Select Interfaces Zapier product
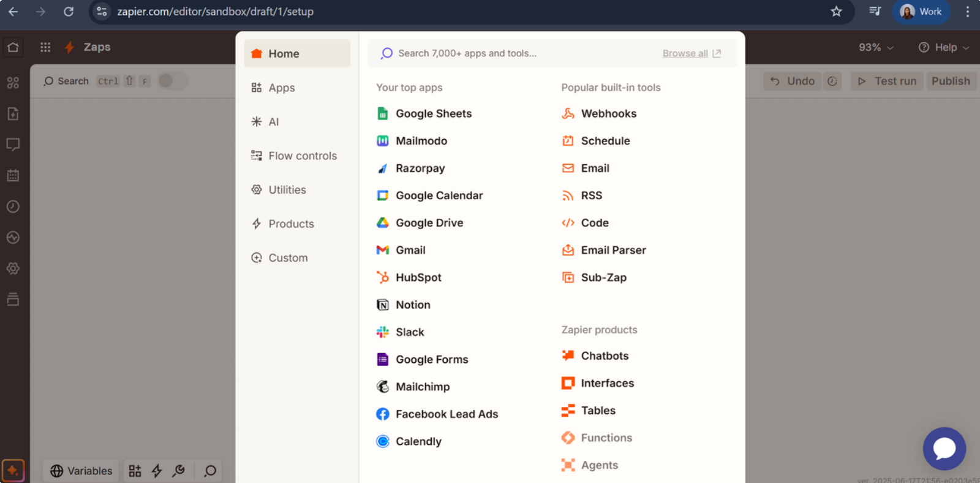This screenshot has height=483, width=980. point(598,383)
